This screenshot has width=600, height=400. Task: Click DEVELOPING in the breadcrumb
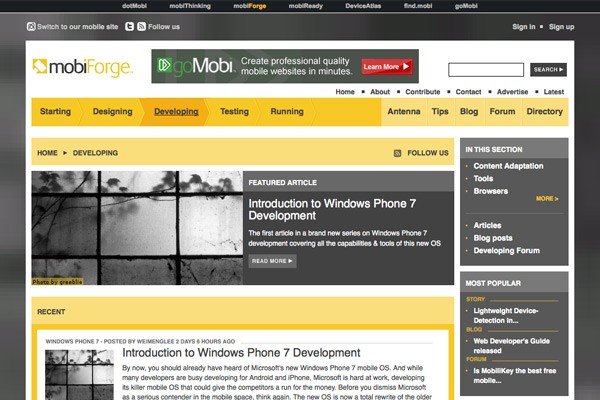pos(95,153)
